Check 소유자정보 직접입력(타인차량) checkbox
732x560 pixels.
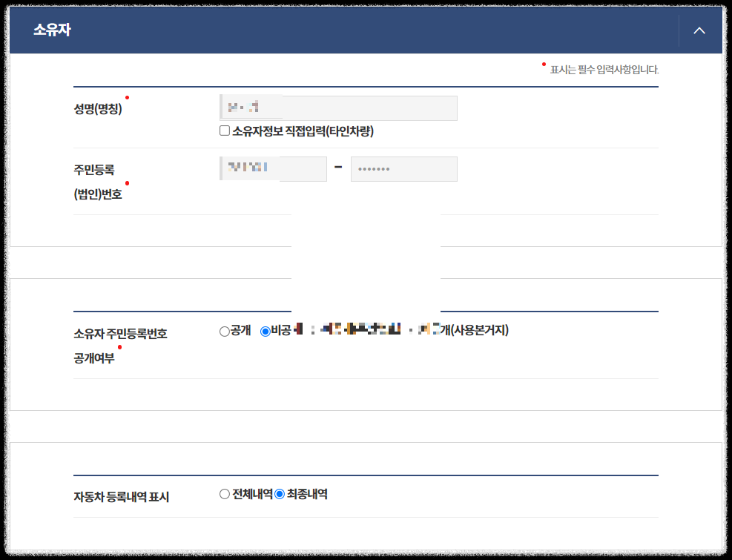pos(225,131)
